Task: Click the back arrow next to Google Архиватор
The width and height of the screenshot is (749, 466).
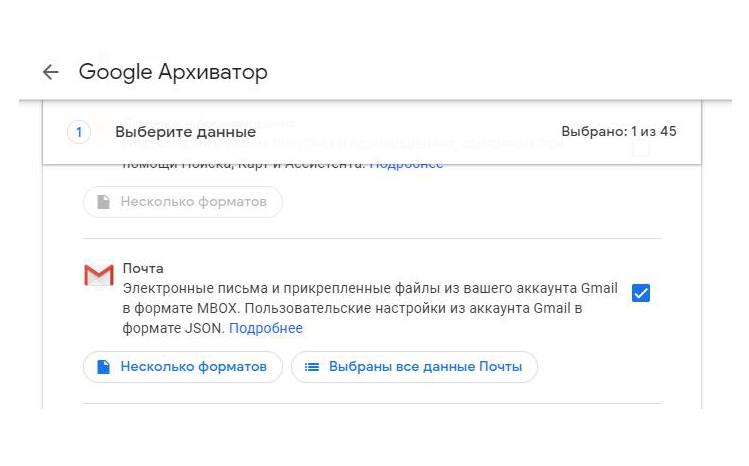Action: click(51, 72)
